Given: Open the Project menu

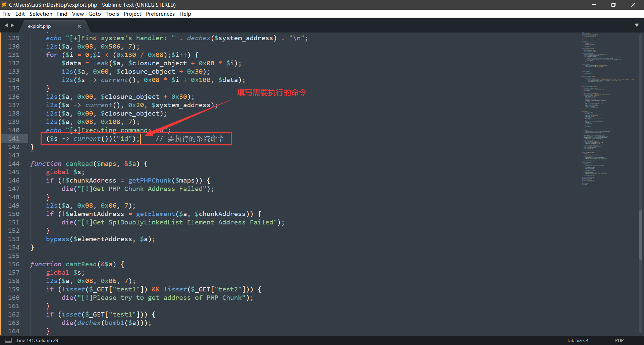Looking at the screenshot, I should [x=132, y=14].
